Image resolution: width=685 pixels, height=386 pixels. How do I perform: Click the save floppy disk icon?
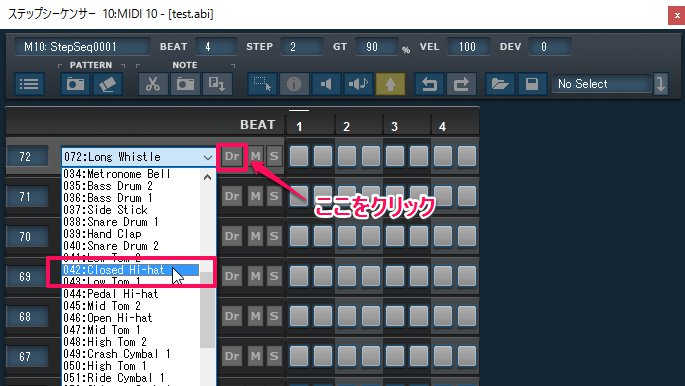[532, 84]
